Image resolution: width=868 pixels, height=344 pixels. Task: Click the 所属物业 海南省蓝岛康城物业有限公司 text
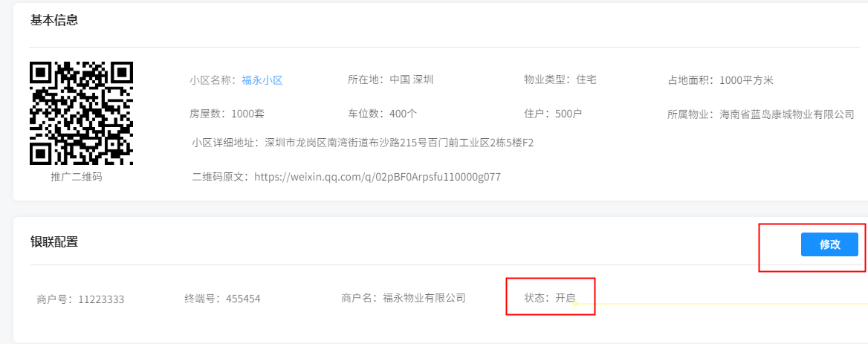[x=760, y=114]
